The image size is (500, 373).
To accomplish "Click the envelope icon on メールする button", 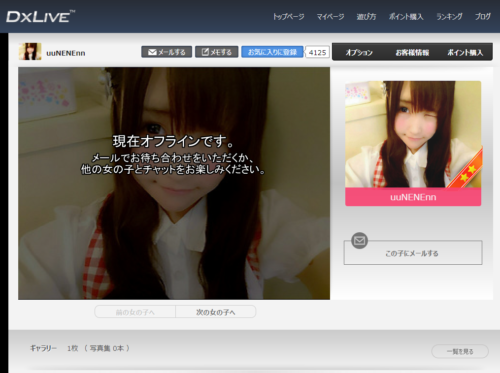I will click(152, 52).
